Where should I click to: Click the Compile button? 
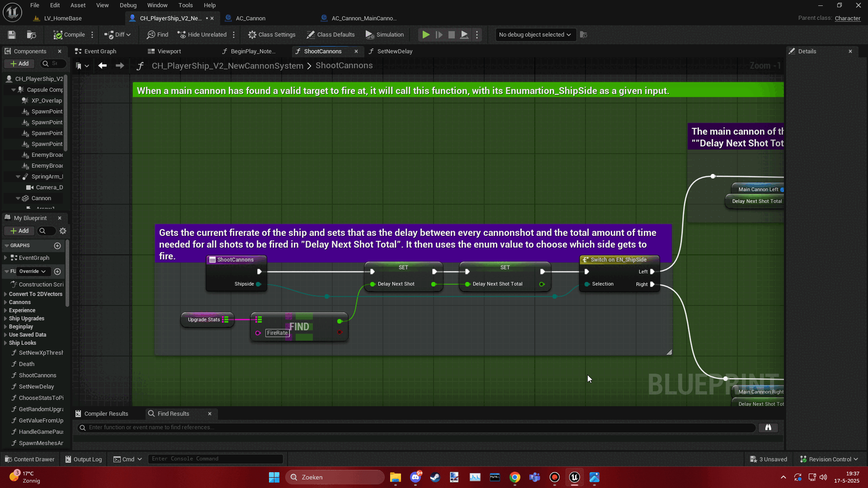tap(69, 35)
